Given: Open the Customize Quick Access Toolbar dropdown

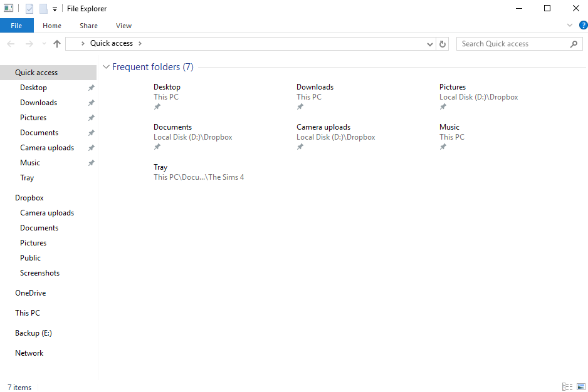Looking at the screenshot, I should 55,9.
